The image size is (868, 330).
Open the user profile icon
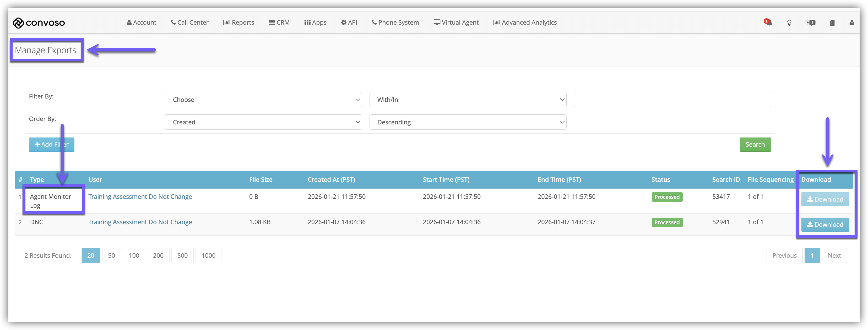pos(851,23)
